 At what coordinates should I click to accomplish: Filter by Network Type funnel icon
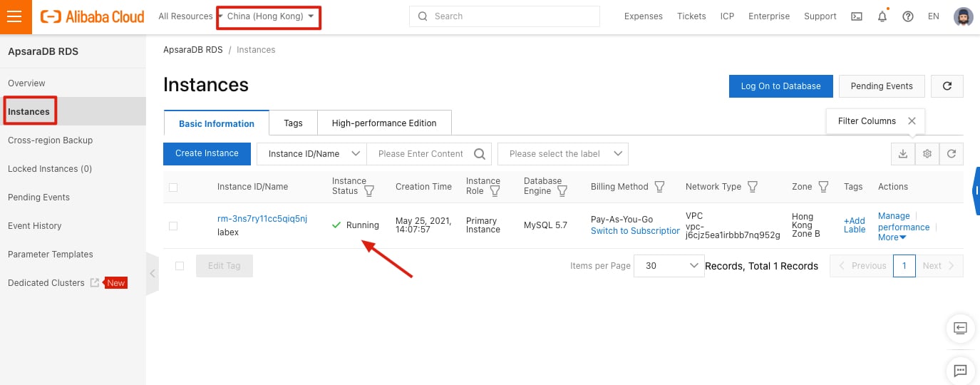(752, 187)
